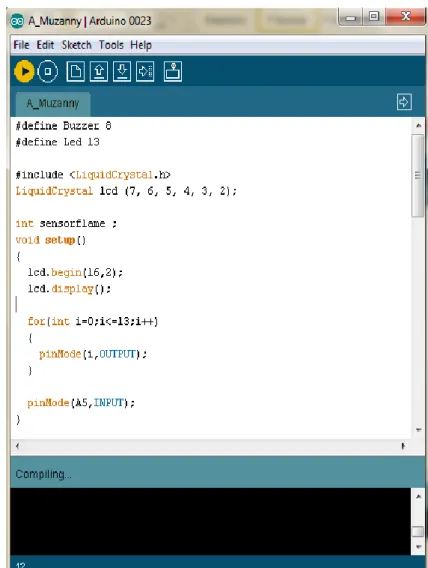Image resolution: width=428 pixels, height=568 pixels.
Task: Click the Stop button in toolbar
Action: click(47, 71)
